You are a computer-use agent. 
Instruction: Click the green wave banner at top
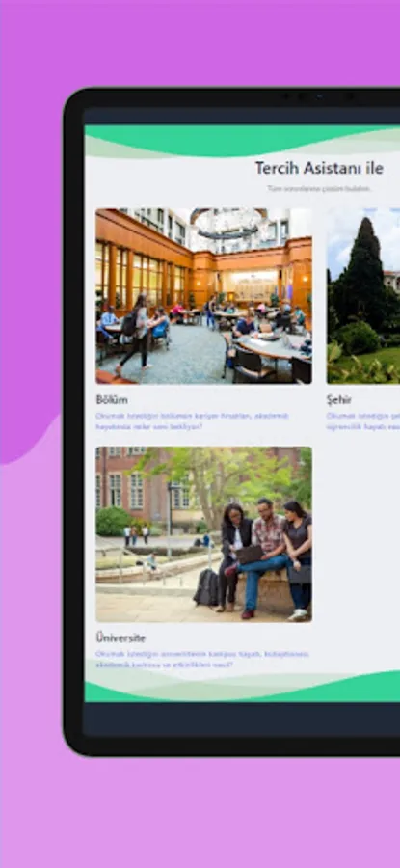coord(242,141)
